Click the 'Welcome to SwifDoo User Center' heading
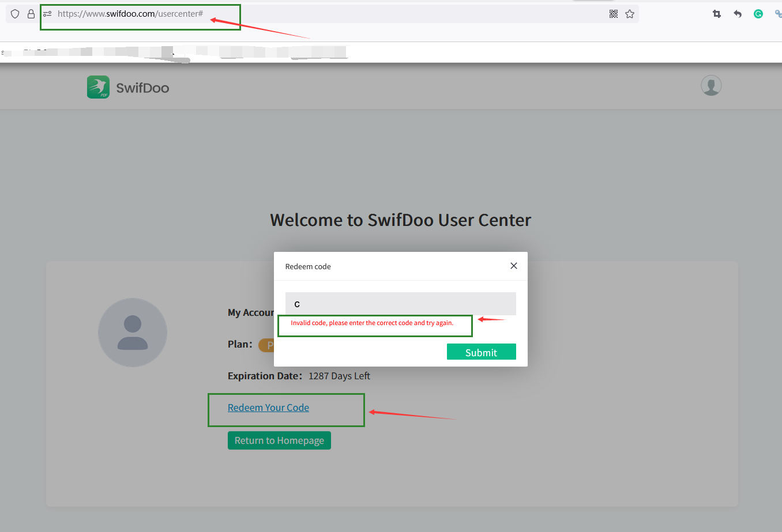782x532 pixels. (401, 220)
